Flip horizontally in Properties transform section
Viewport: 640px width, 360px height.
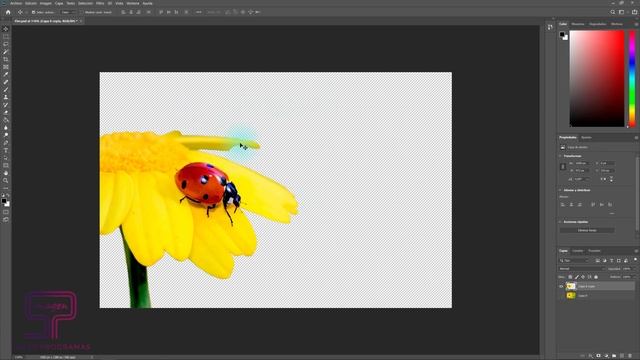[x=603, y=179]
